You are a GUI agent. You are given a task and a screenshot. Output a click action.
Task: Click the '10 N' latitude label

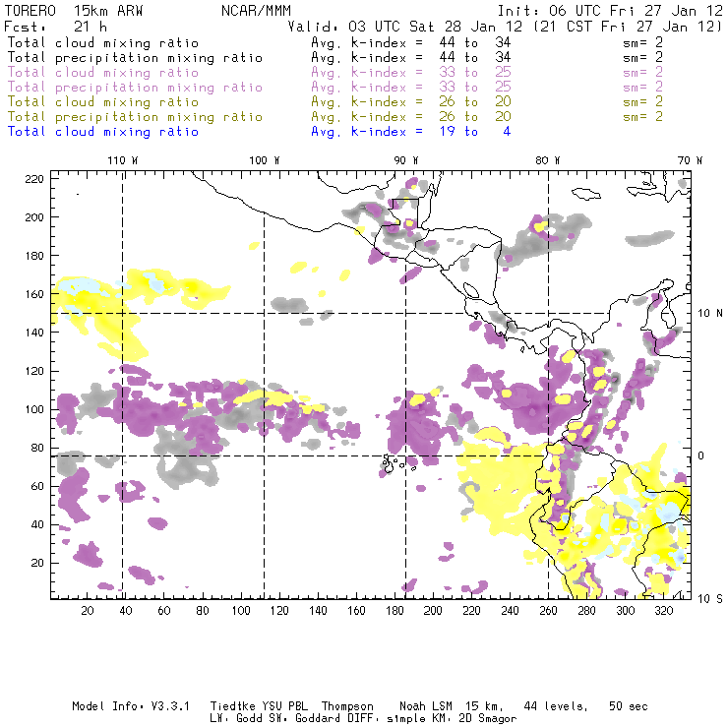point(710,314)
